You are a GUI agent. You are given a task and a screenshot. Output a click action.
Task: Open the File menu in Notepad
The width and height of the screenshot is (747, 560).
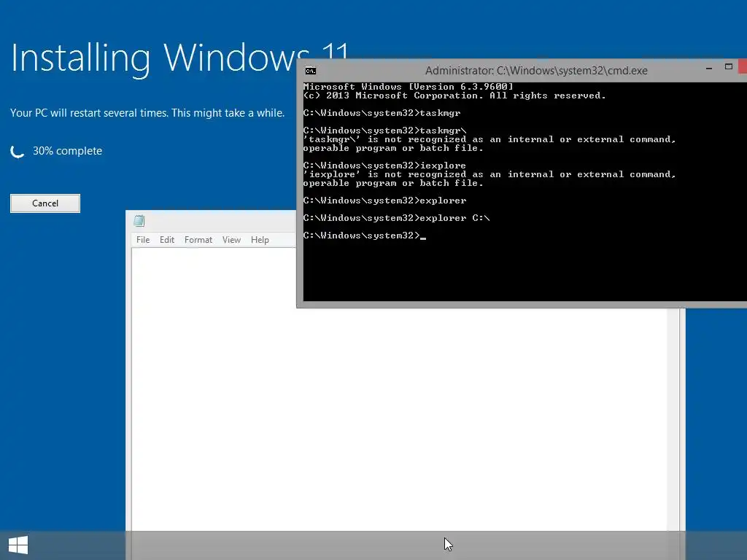click(143, 239)
